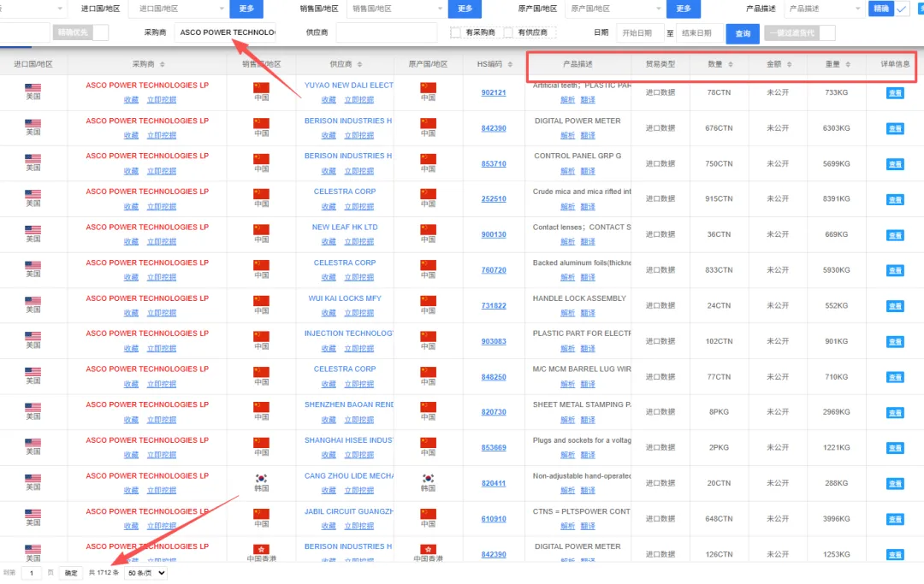Click 收藏 under YUYAO NEW DALI supplier
Screen dimensions: 924x584
coord(329,100)
